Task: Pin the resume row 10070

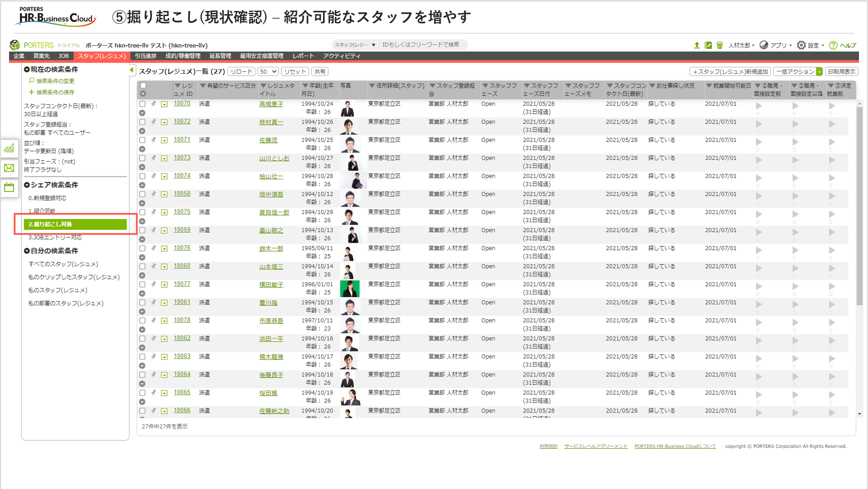Action: (154, 104)
